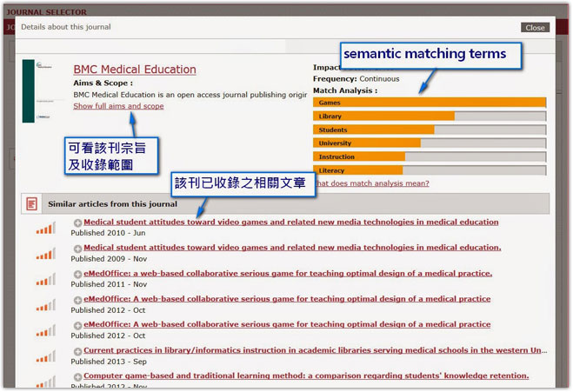
Task: Open the video games article published 2010 - Jun
Action: [x=291, y=223]
